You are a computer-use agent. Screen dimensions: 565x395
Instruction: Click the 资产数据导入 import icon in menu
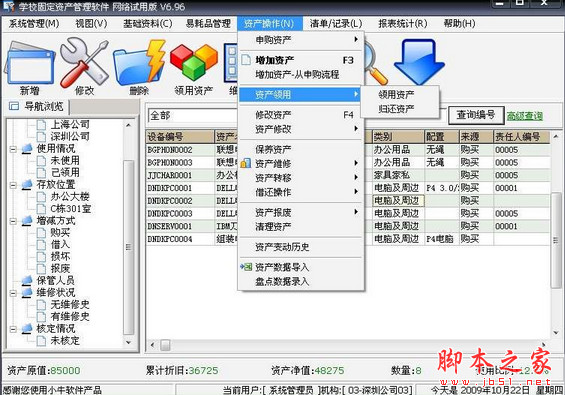pos(246,267)
